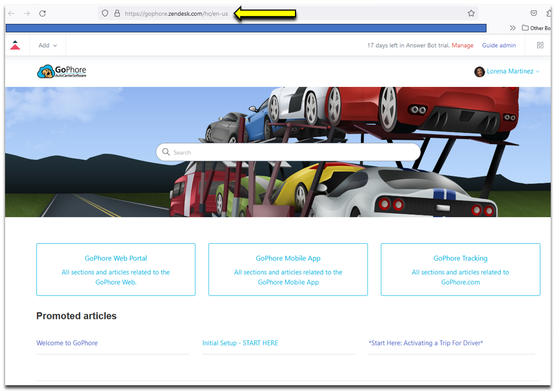
Task: Open the Other Bookmarks folder
Action: tap(537, 28)
